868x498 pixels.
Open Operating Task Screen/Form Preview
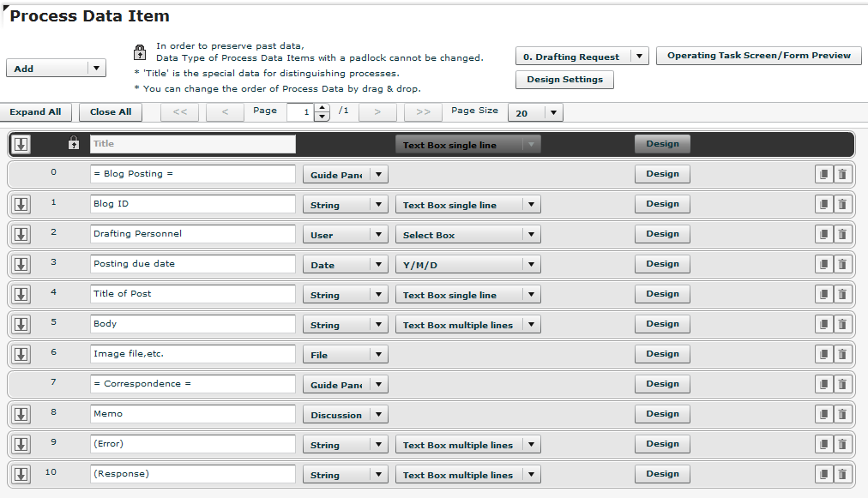coord(758,56)
